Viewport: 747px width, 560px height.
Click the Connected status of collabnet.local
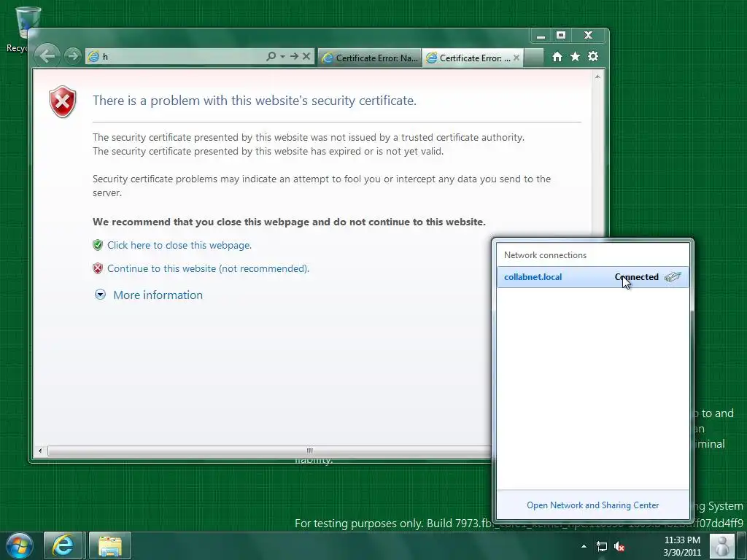[636, 277]
